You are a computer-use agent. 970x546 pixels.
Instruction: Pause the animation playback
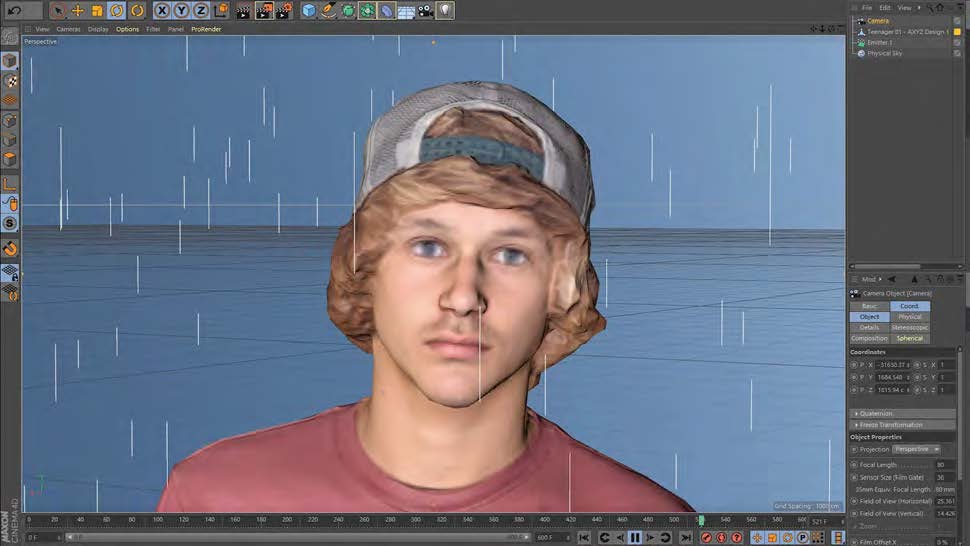pyautogui.click(x=635, y=537)
